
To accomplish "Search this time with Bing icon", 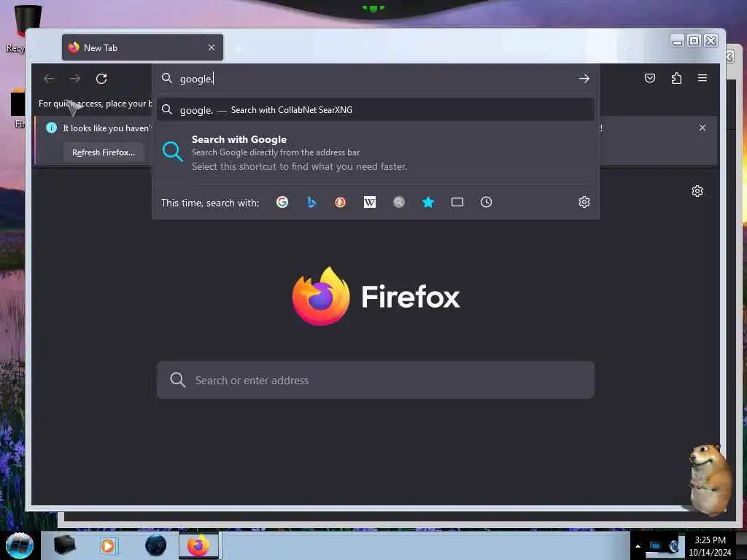I will tap(311, 203).
